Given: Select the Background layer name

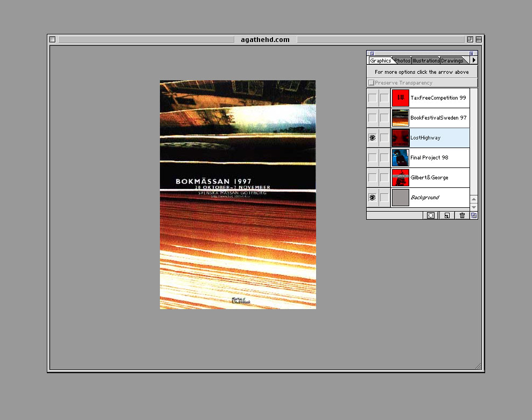Looking at the screenshot, I should 425,198.
